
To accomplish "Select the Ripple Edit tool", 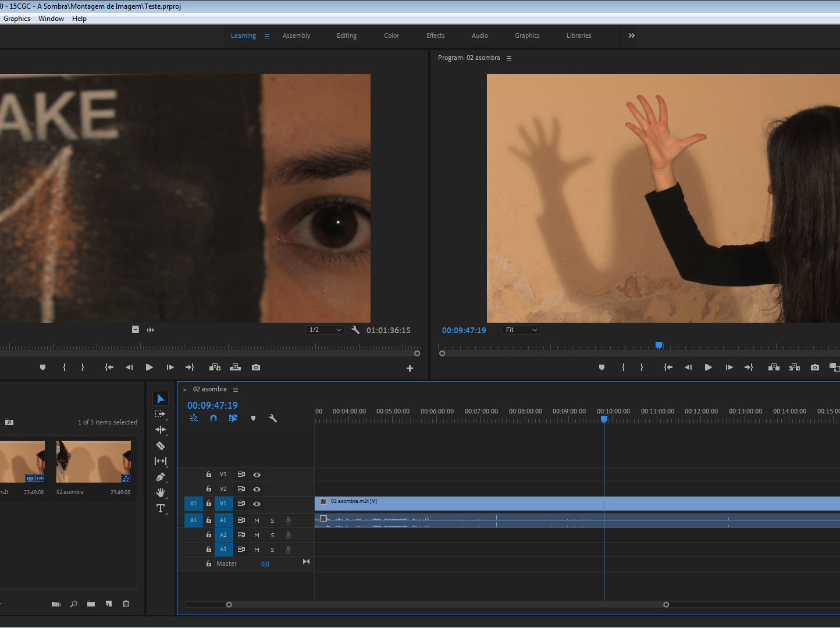I will pos(161,430).
